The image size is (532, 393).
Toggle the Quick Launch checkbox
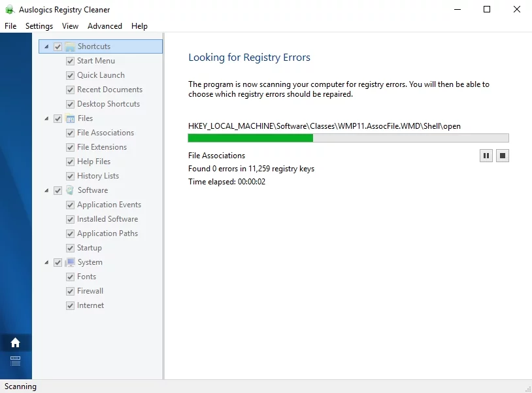click(70, 75)
